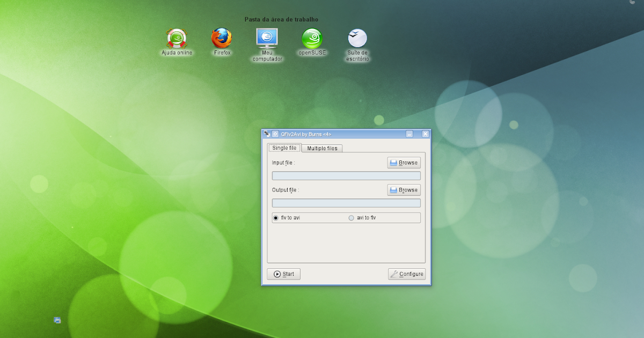Click the Output file label
This screenshot has width=644, height=338.
pyautogui.click(x=286, y=190)
